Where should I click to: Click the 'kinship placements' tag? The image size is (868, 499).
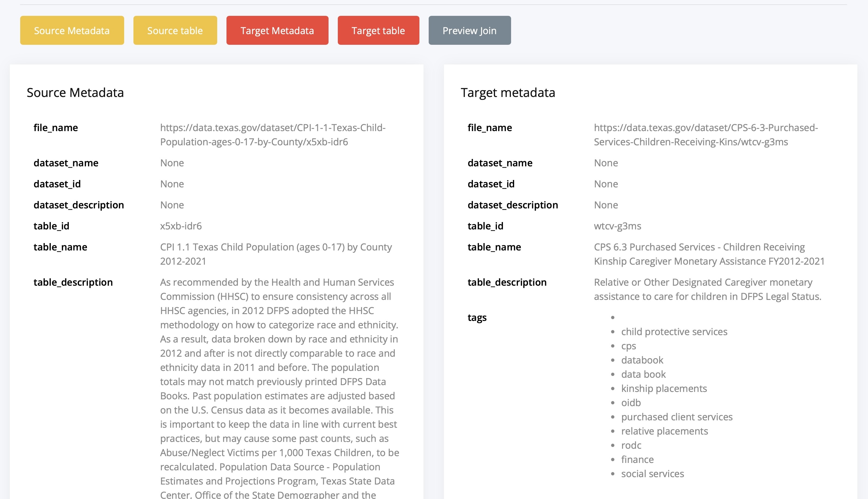click(x=664, y=389)
